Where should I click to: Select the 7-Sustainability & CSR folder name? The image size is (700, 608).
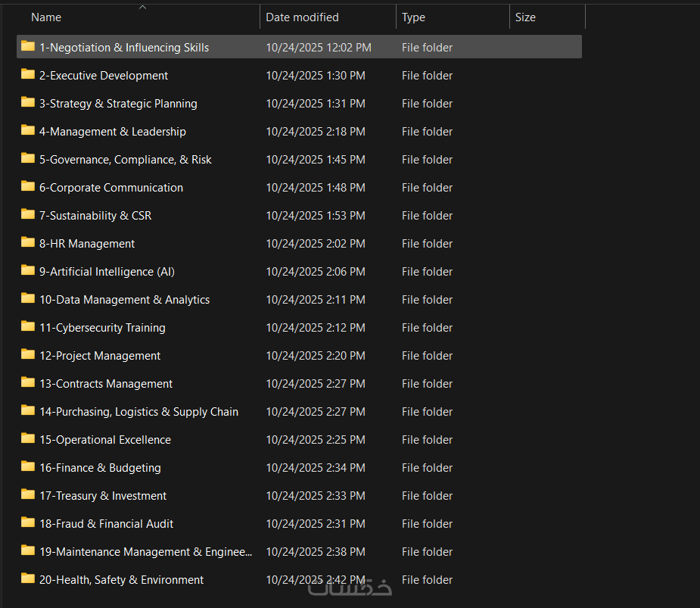click(95, 216)
